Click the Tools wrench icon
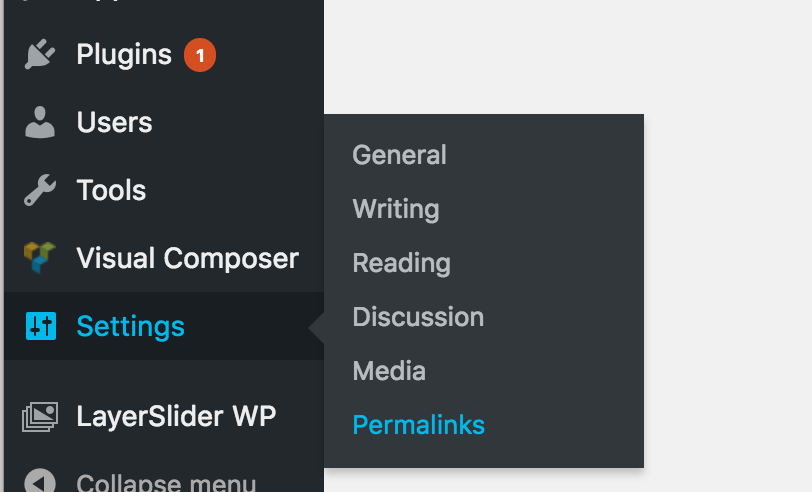The image size is (812, 492). pyautogui.click(x=40, y=190)
